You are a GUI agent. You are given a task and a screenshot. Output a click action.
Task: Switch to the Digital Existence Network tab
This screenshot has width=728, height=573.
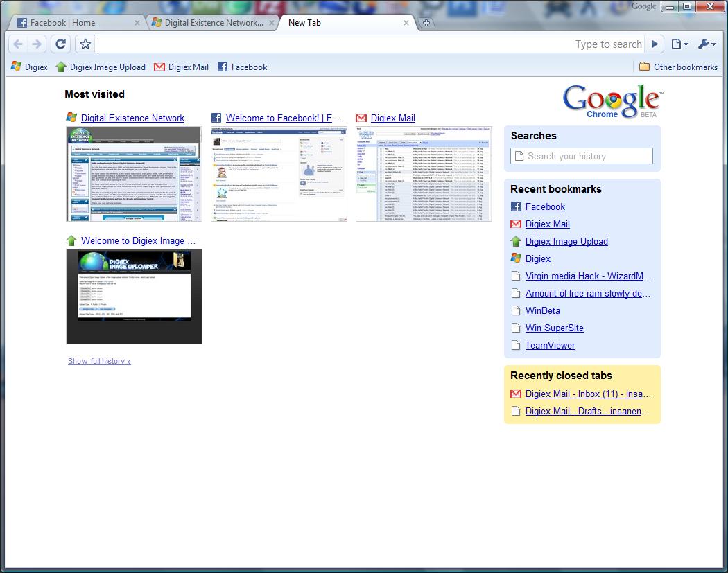pyautogui.click(x=213, y=23)
